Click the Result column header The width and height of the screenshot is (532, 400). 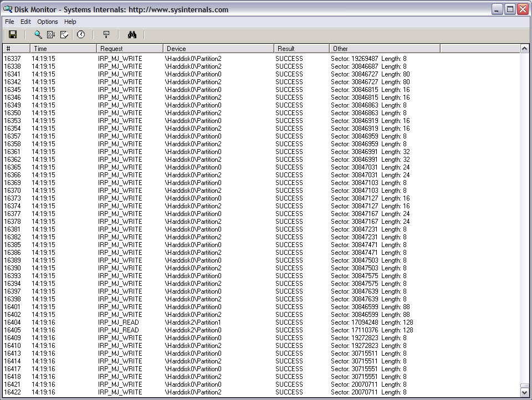[301, 49]
